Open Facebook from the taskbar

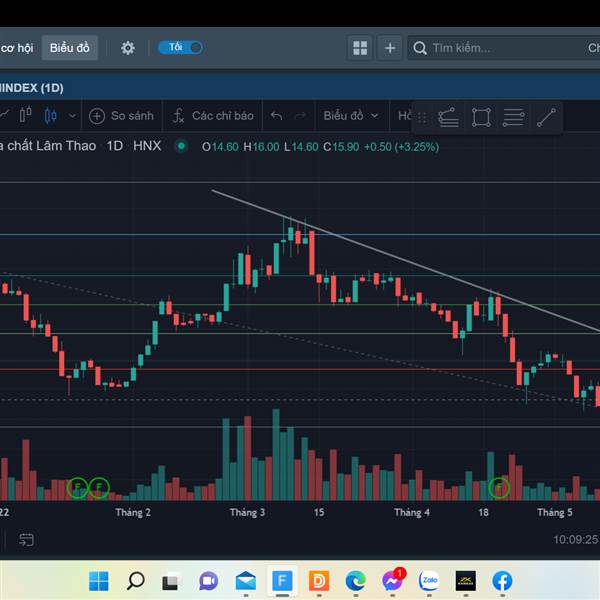[502, 581]
